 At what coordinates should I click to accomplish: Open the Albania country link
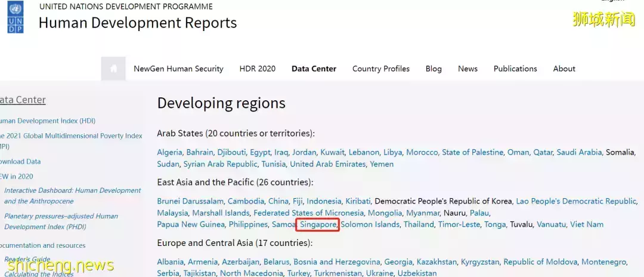click(x=170, y=262)
